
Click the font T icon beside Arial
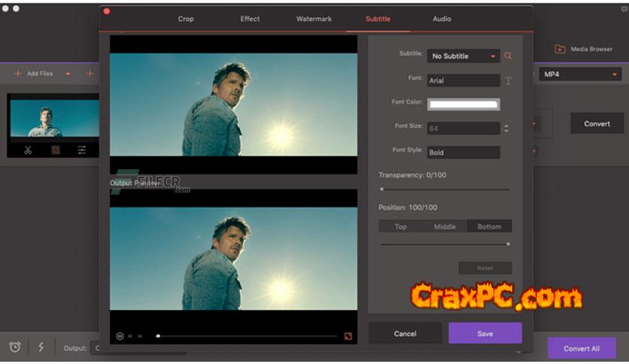point(508,80)
